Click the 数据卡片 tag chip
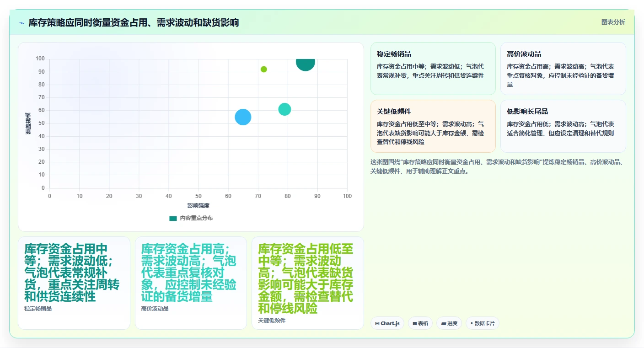Viewport: 644px width, 348px height. [483, 323]
